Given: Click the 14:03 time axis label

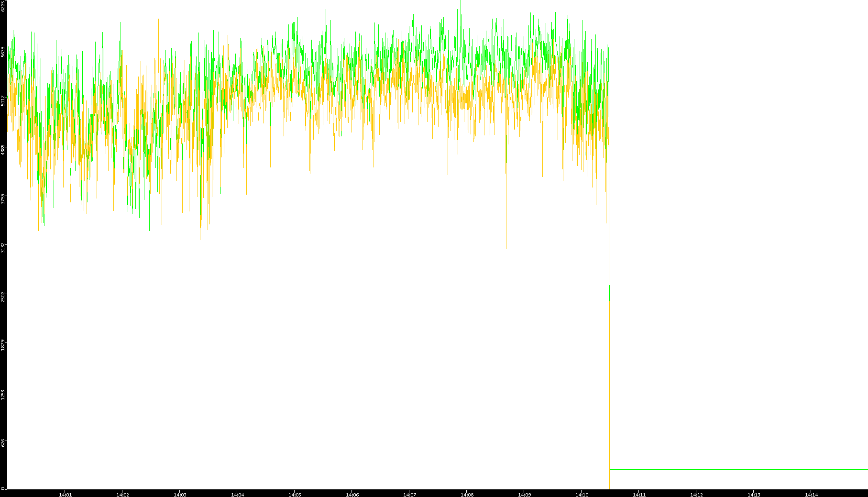Looking at the screenshot, I should click(180, 495).
